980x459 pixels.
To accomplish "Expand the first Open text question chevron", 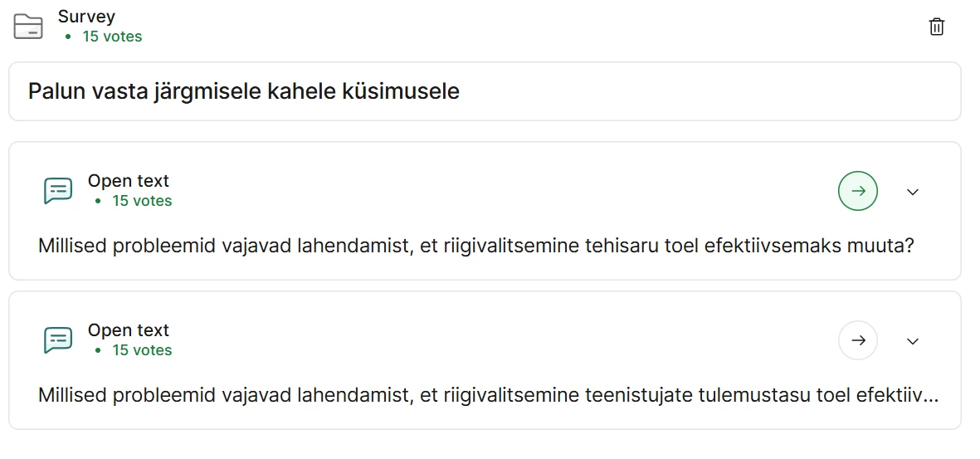I will coord(913,192).
